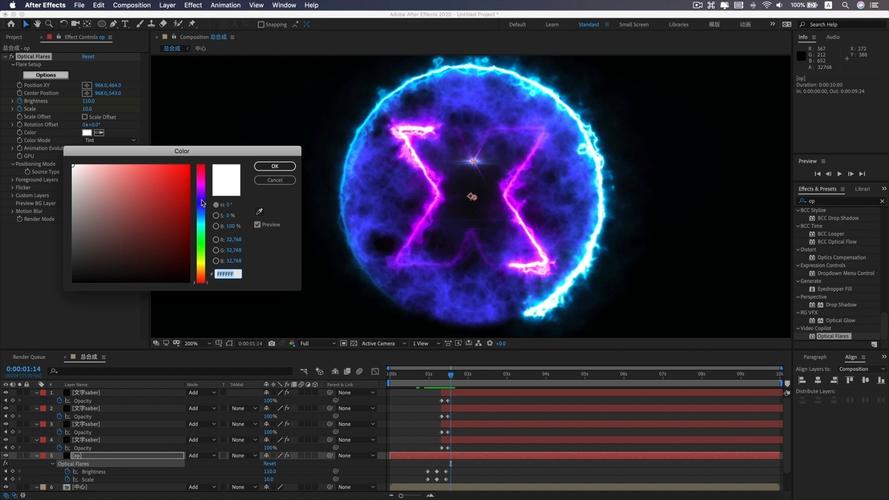889x500 pixels.
Task: Toggle the Brightness stopwatch in Effect Controls
Action: 20,101
